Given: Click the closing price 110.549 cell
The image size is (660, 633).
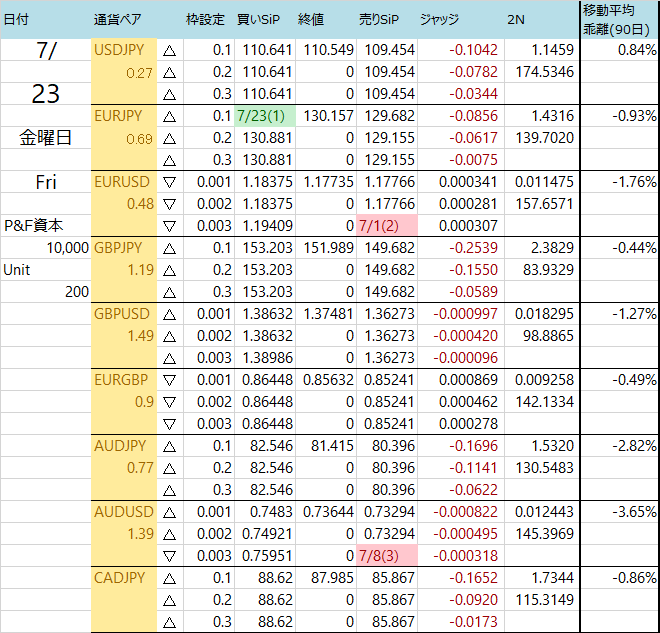Looking at the screenshot, I should tap(326, 50).
